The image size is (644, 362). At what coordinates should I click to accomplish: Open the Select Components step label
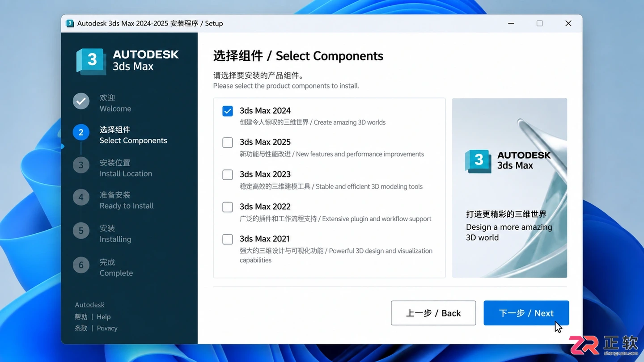click(x=133, y=135)
